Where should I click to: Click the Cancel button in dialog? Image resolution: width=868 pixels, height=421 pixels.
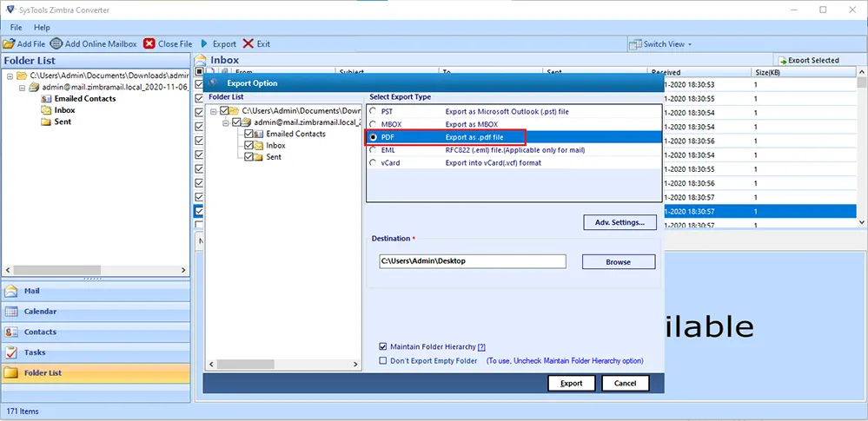point(625,383)
